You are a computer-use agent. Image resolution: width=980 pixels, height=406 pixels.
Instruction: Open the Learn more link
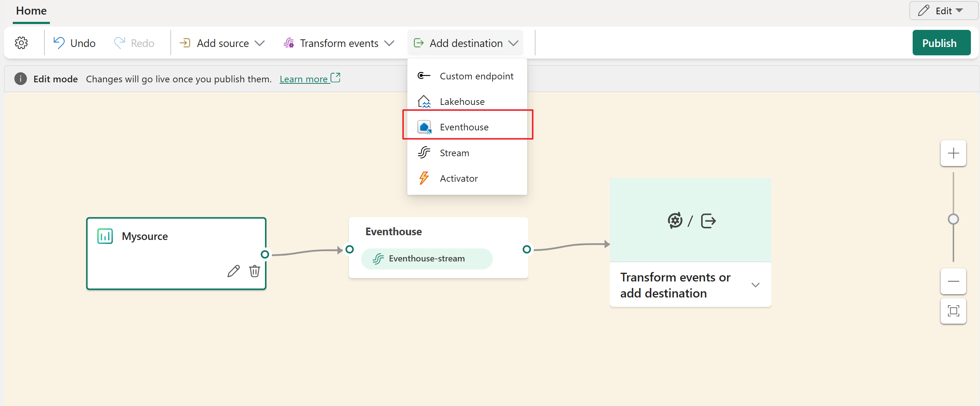tap(304, 79)
